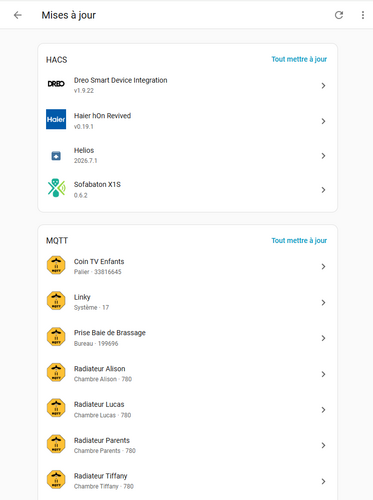Select the Radiateur Parents entry
The image size is (373, 500).
tap(188, 445)
